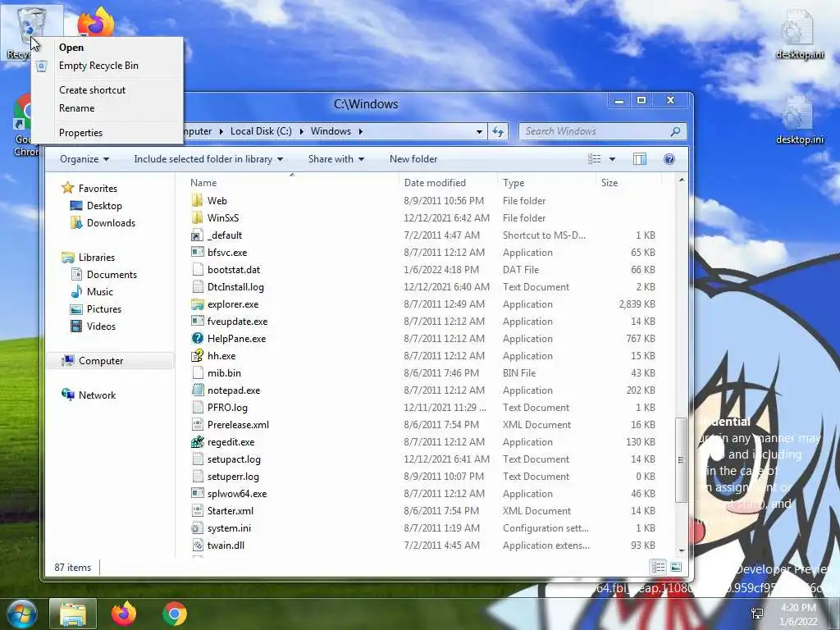Image resolution: width=840 pixels, height=630 pixels.
Task: Click the scrollbar up arrow
Action: pyautogui.click(x=681, y=180)
